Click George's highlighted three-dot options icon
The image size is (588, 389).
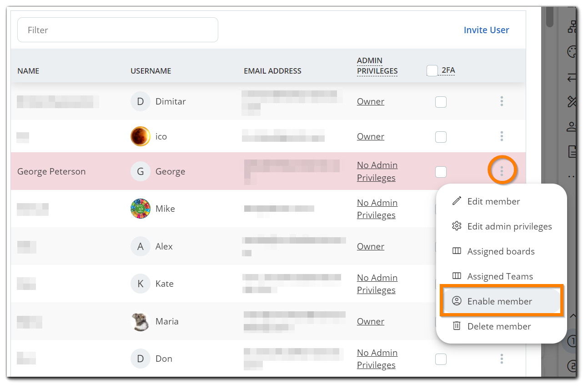(x=502, y=171)
